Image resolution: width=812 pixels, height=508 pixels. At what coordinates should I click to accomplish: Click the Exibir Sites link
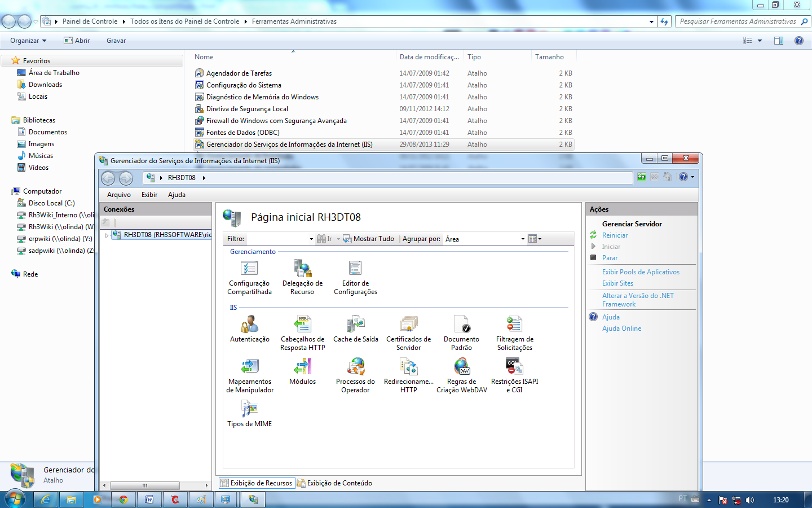point(617,283)
